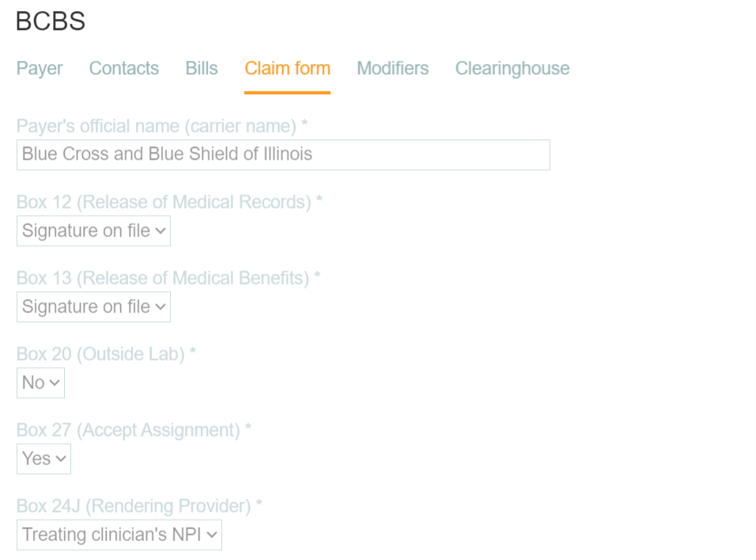Viewport: 756px width, 560px height.
Task: Open the Contacts tab
Action: 123,69
